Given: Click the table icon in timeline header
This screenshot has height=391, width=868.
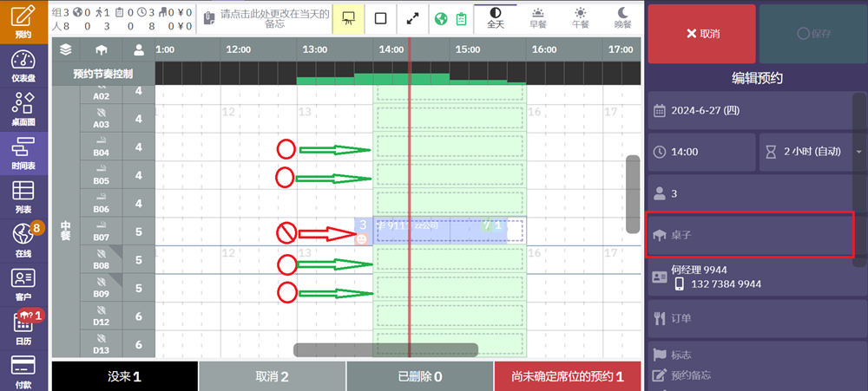Looking at the screenshot, I should 101,49.
